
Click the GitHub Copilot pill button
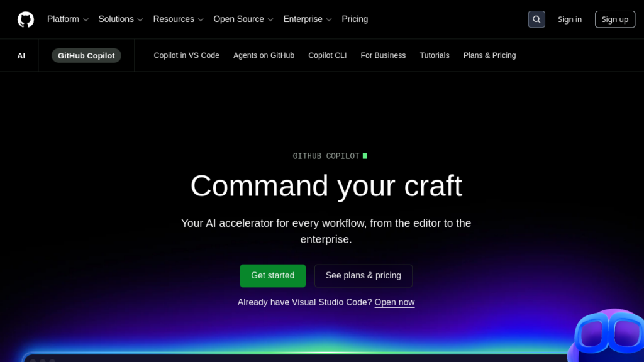tap(86, 55)
